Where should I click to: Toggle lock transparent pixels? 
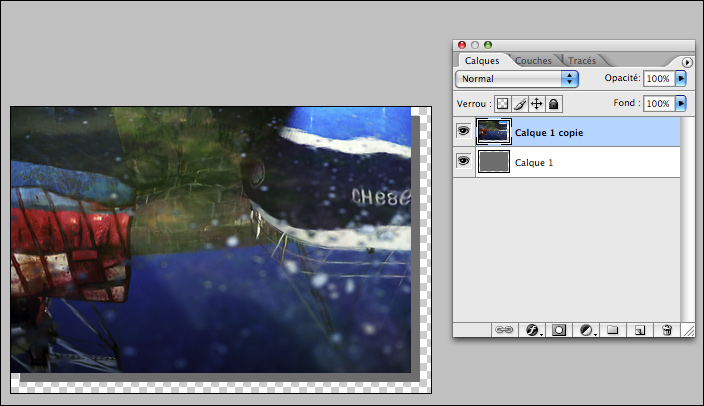(x=503, y=103)
